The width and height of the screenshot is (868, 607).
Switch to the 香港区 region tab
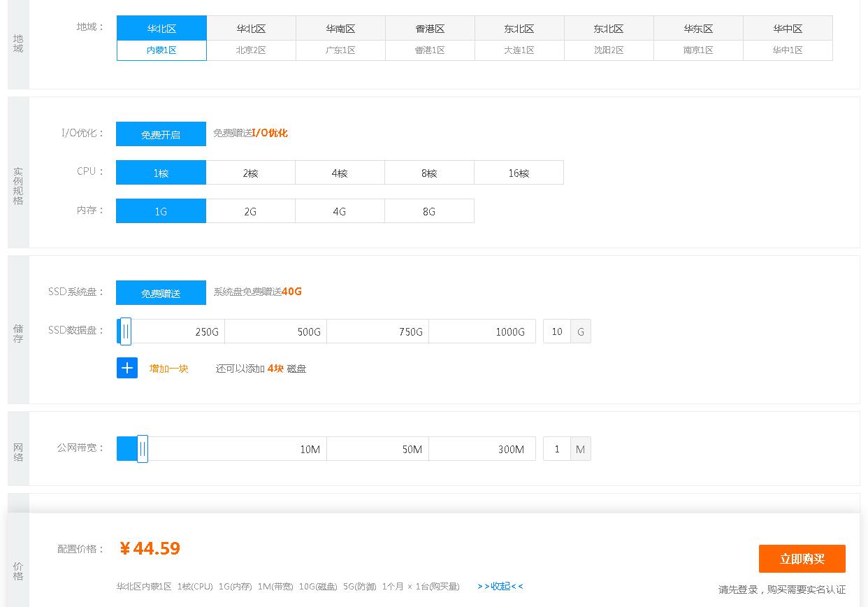pyautogui.click(x=430, y=29)
